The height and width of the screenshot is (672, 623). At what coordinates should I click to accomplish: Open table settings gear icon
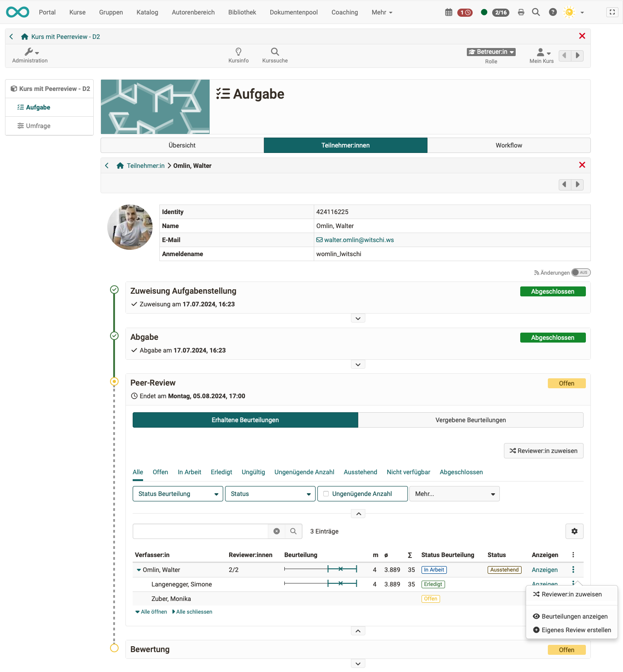[574, 531]
